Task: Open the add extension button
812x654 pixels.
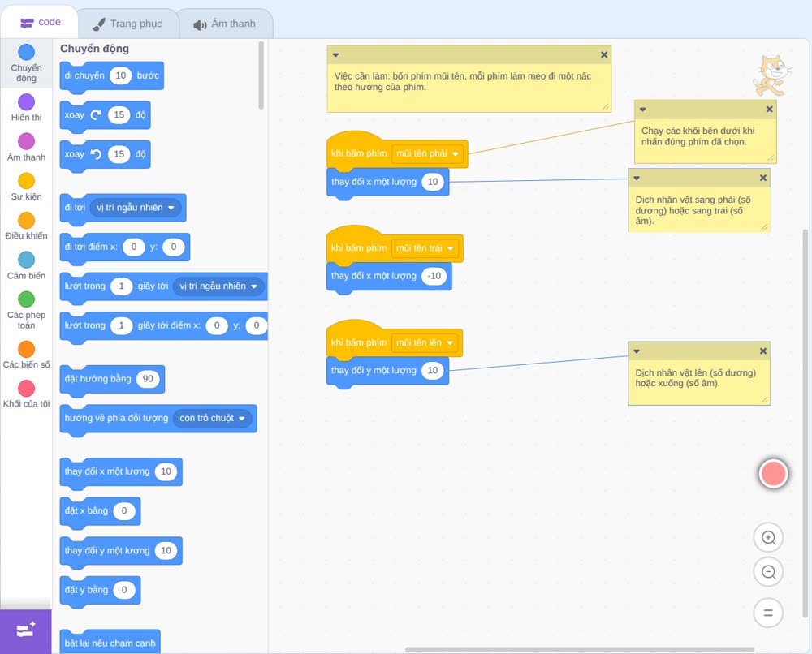Action: (x=26, y=630)
